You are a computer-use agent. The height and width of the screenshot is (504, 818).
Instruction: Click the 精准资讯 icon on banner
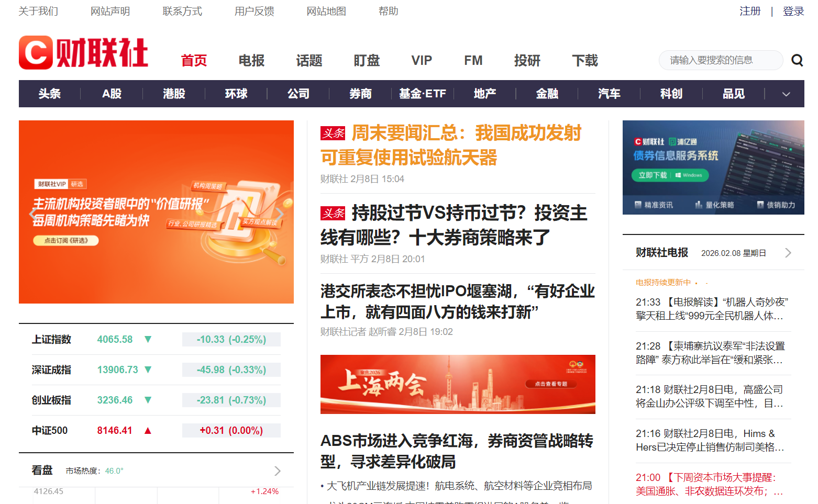(638, 205)
